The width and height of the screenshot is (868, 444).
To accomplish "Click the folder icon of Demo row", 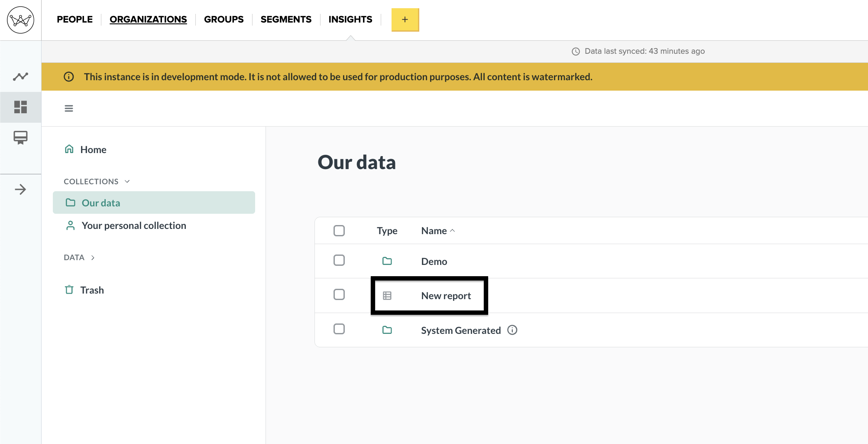I will (x=387, y=261).
